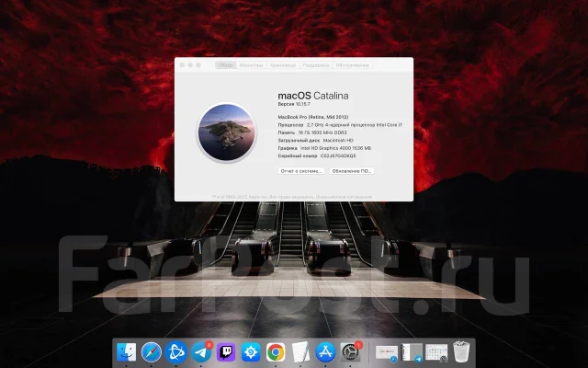Viewport: 588px width, 368px height.
Task: Open the Trash in the Dock
Action: click(x=461, y=352)
